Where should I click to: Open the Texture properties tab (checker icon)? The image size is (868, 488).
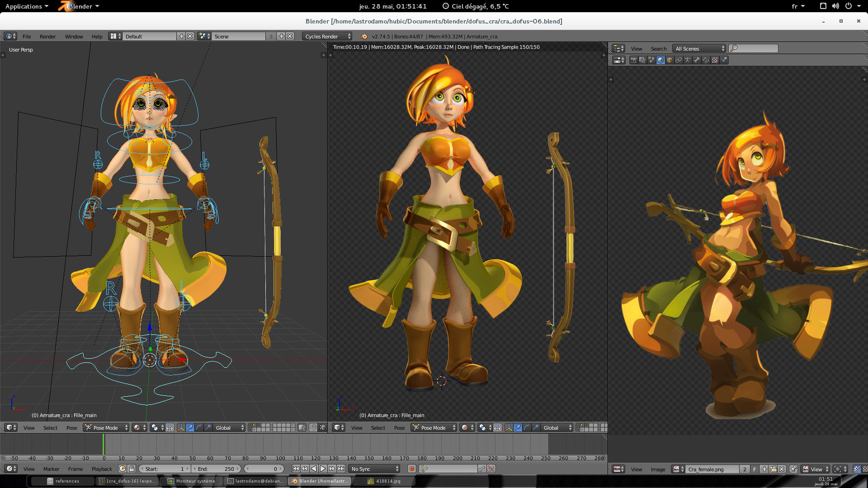pyautogui.click(x=715, y=60)
